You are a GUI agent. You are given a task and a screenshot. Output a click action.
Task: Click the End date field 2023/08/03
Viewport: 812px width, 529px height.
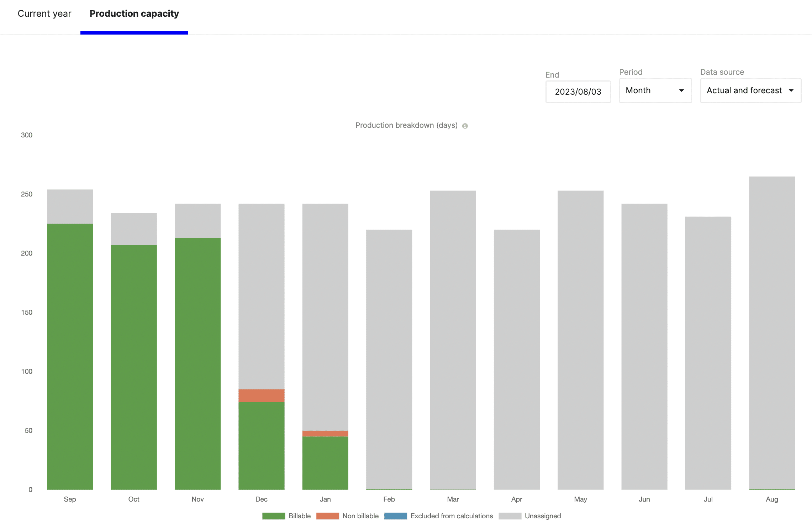coord(578,92)
